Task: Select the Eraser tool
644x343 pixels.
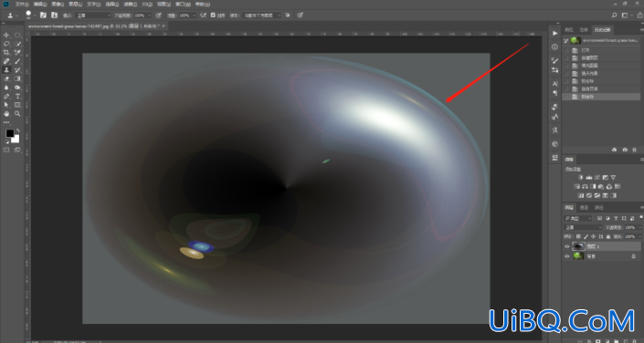Action: 6,78
